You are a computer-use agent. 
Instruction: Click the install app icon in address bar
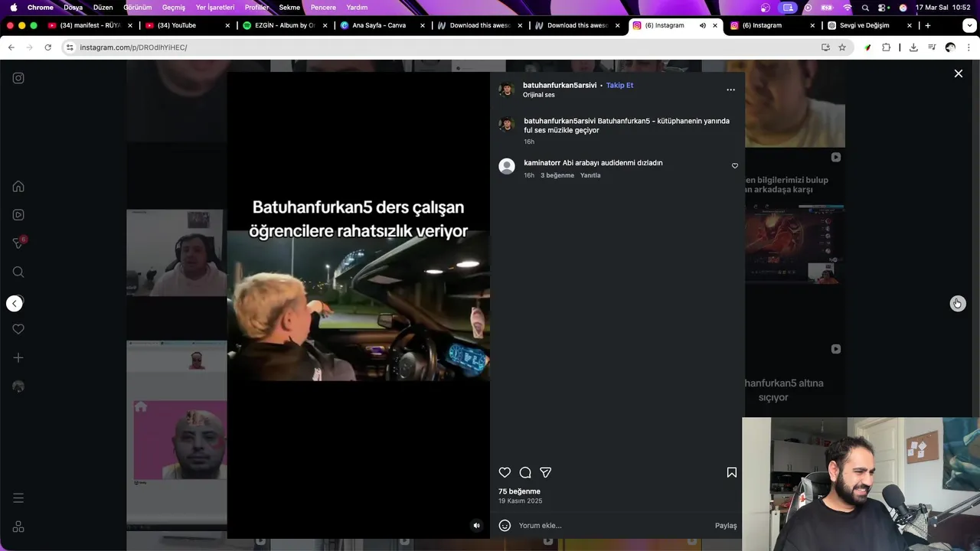click(825, 47)
